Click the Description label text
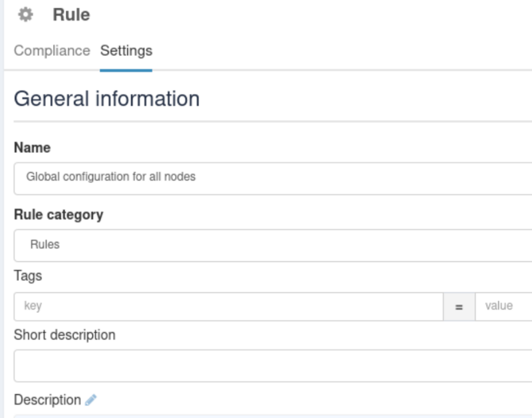This screenshot has height=418, width=532. click(x=47, y=399)
